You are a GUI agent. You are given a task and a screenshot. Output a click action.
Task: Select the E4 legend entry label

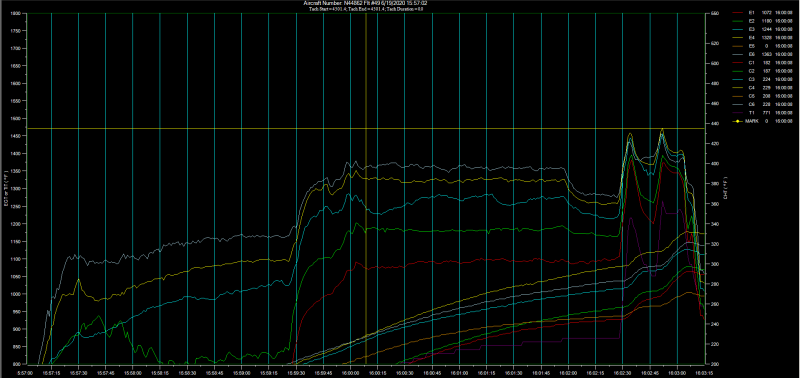point(752,37)
